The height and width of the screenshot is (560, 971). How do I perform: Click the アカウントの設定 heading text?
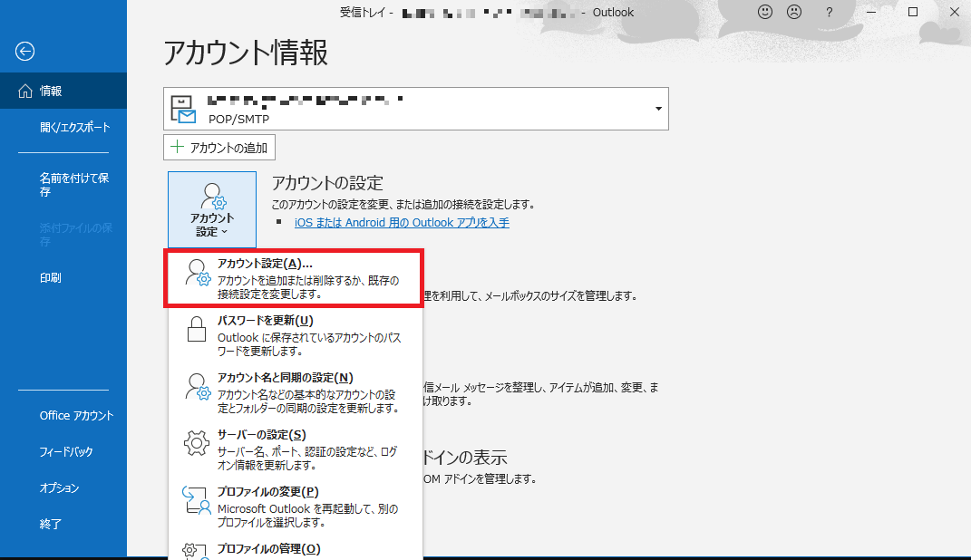(x=327, y=183)
